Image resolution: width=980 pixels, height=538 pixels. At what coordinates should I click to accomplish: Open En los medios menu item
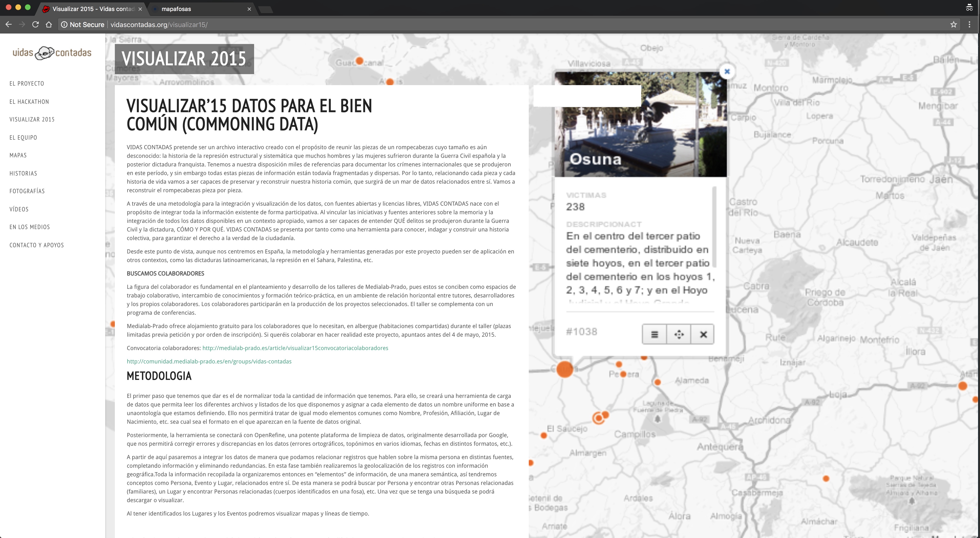coord(30,227)
